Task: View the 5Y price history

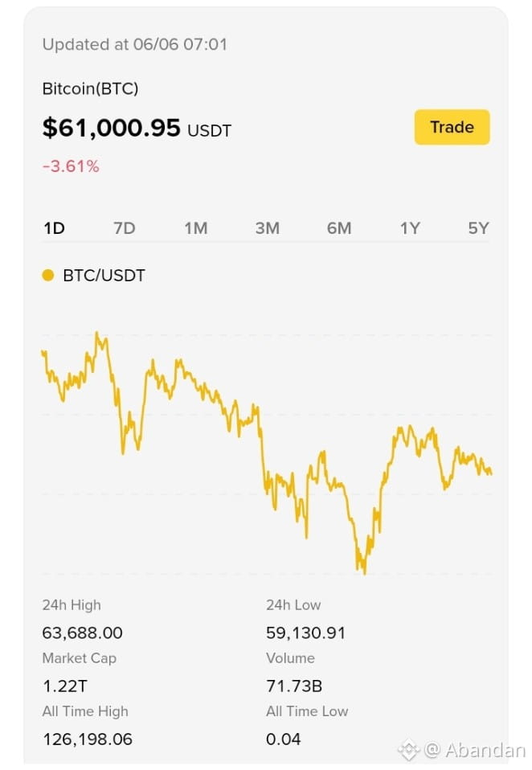Action: pos(478,228)
